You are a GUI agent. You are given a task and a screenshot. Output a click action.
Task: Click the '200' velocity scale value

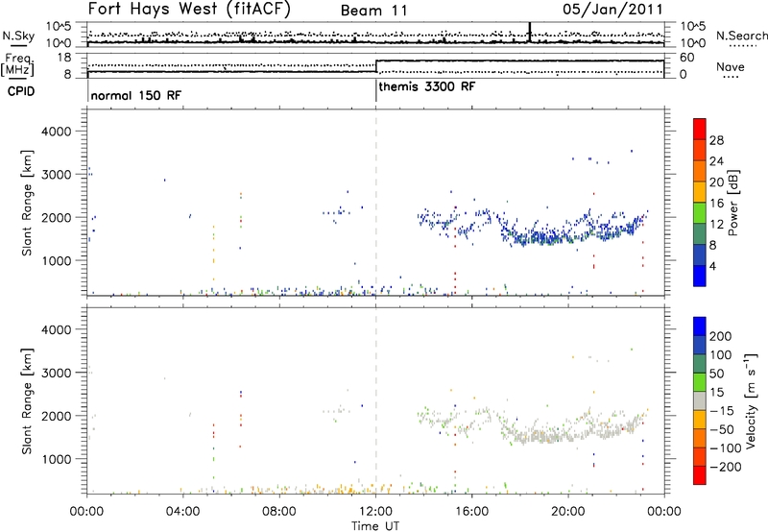coord(721,336)
